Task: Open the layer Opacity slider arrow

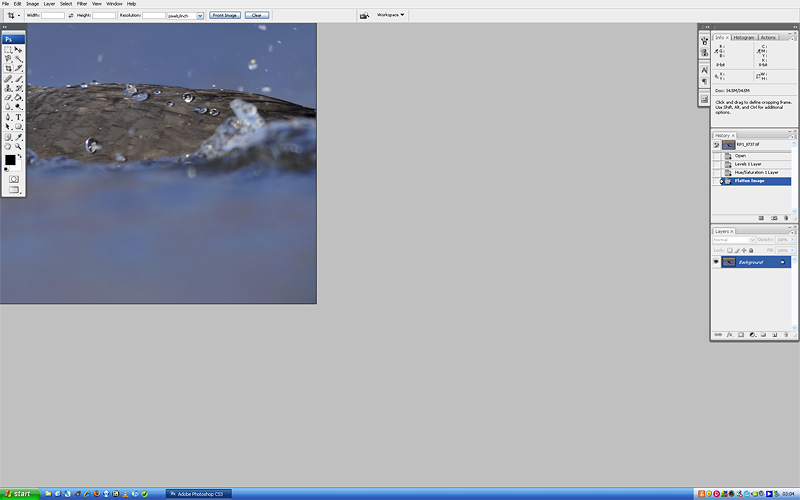Action: click(792, 240)
